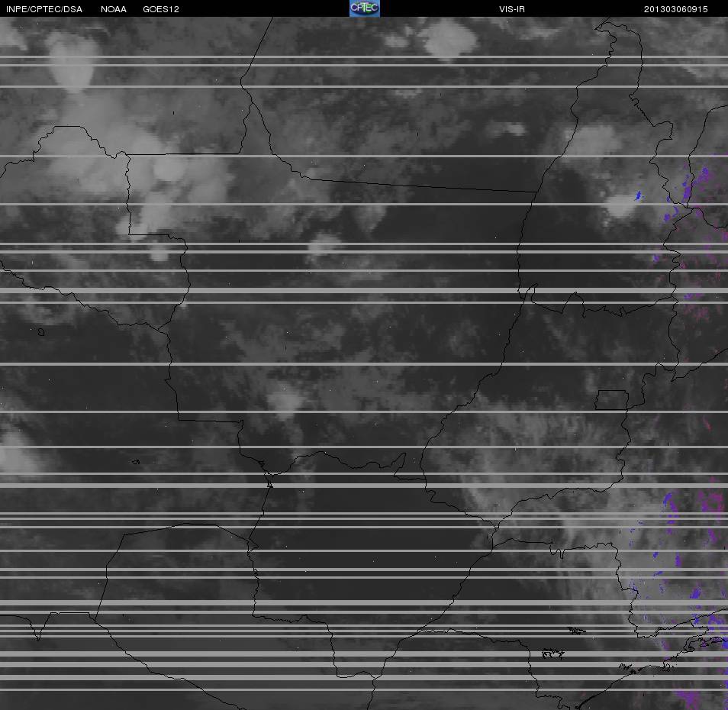Click the VIS-IR channel label
Viewport: 728px width, 710px height.
pyautogui.click(x=512, y=9)
